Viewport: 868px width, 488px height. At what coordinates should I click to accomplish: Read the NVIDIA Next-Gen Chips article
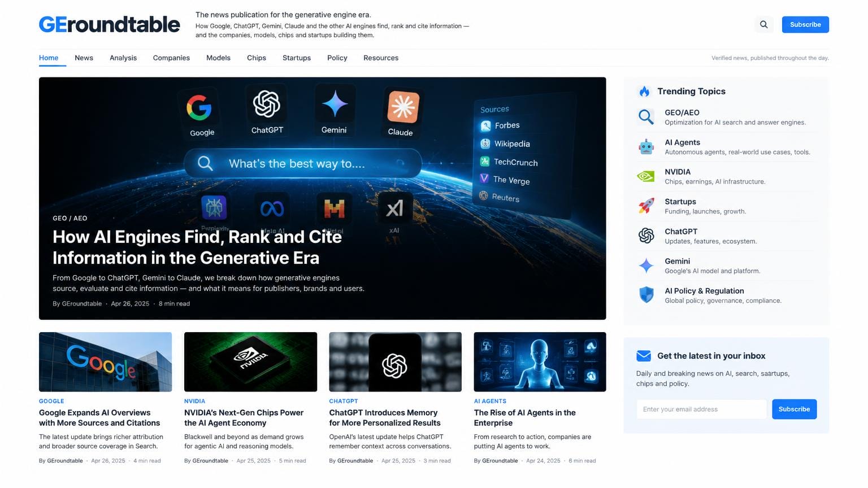point(244,418)
